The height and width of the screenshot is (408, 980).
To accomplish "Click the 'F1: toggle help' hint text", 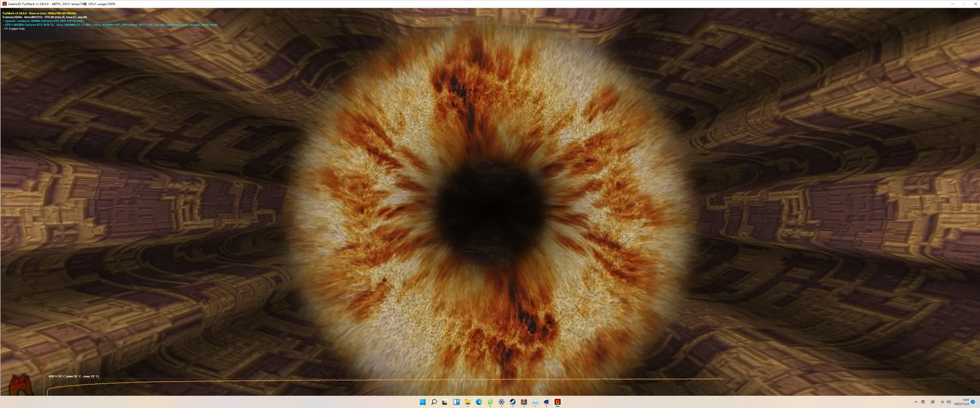I will pyautogui.click(x=14, y=29).
